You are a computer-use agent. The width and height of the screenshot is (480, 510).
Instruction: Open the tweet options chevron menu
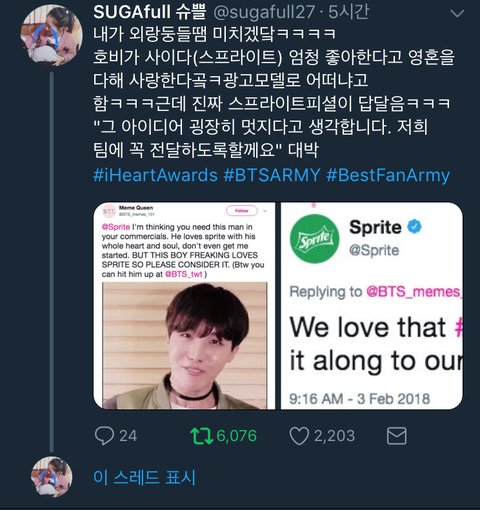coord(457,14)
